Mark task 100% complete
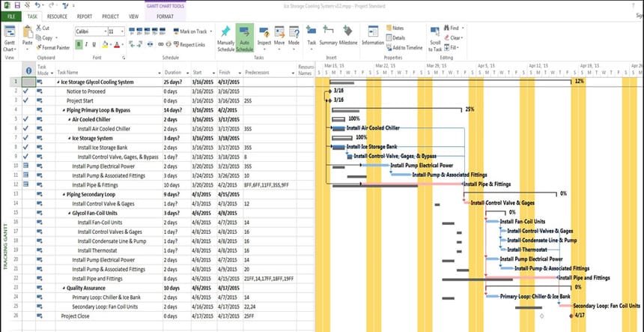This screenshot has height=332, width=644. tap(162, 31)
